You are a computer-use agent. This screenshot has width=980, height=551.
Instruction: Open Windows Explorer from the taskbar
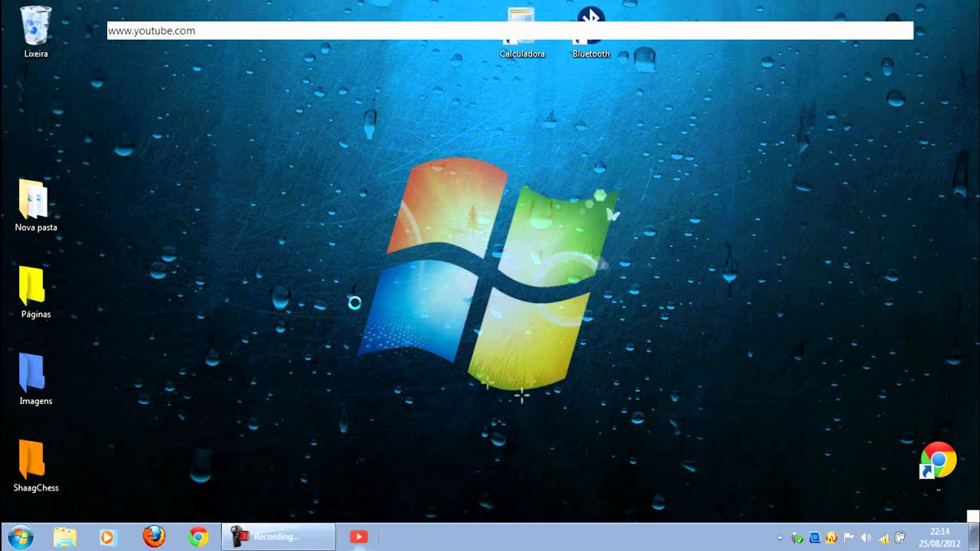click(x=65, y=537)
